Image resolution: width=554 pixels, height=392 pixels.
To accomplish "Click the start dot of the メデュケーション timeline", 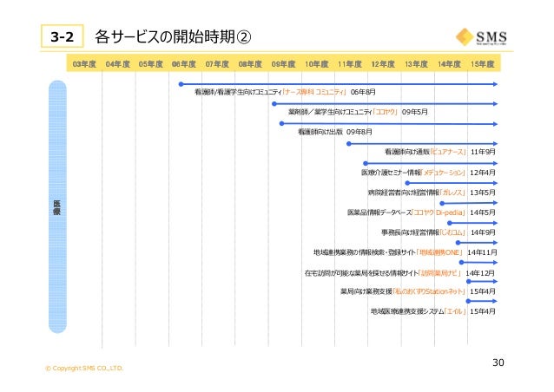I will 366,163.
